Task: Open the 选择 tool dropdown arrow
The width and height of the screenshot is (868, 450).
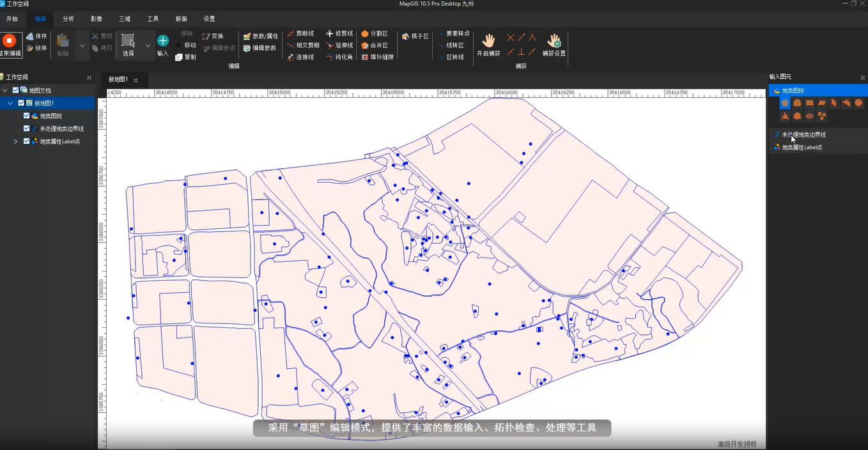Action: click(148, 46)
